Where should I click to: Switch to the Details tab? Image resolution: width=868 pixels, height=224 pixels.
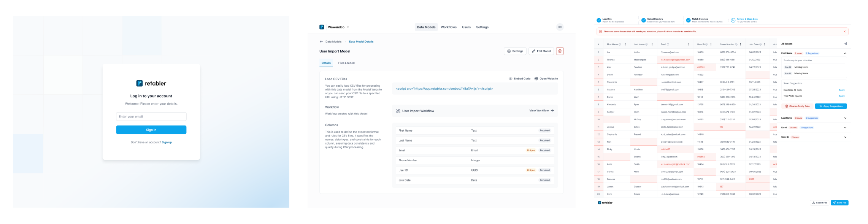pyautogui.click(x=326, y=63)
